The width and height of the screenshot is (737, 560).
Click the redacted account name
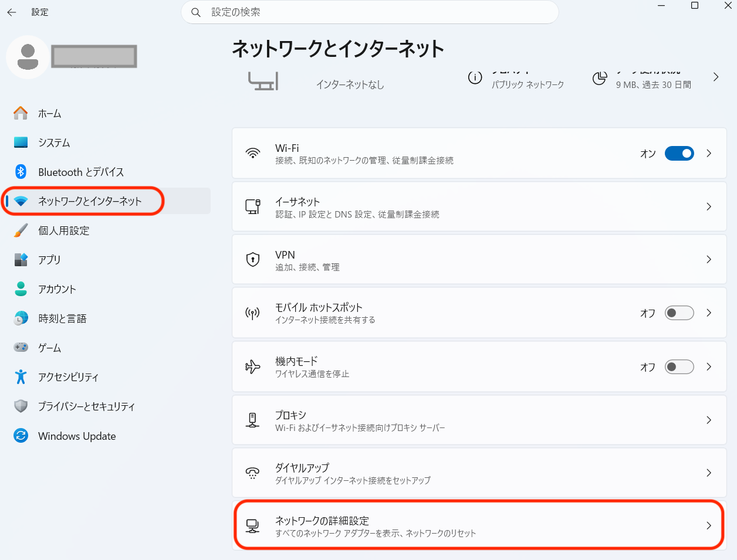[94, 56]
